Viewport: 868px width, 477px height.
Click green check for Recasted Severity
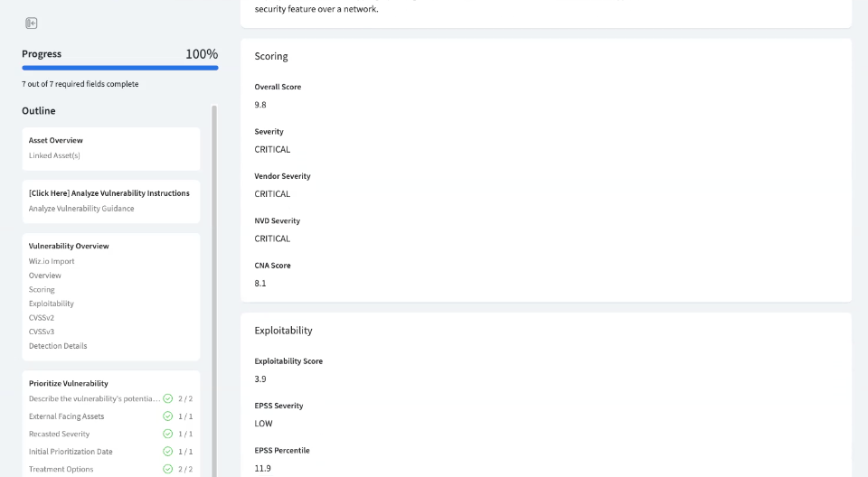click(168, 434)
